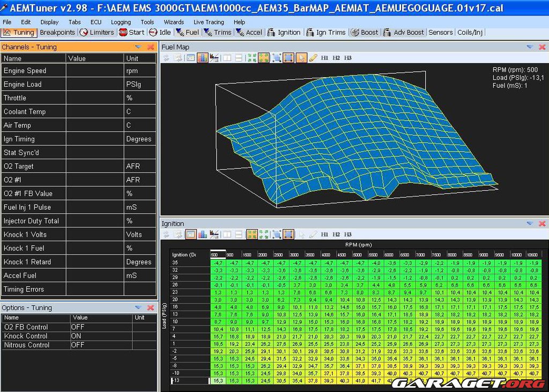Split Ignition view vertically icon
Screen dimensions: 549x392
tap(227, 235)
